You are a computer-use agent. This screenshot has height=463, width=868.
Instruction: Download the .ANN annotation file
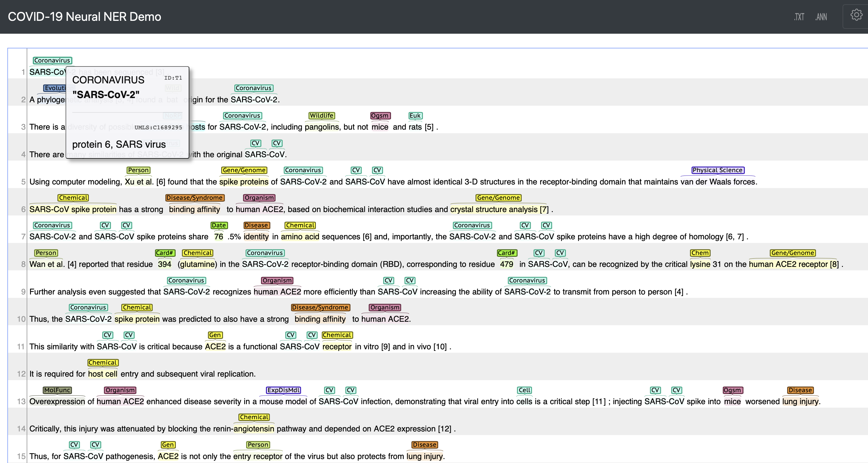[x=821, y=17]
